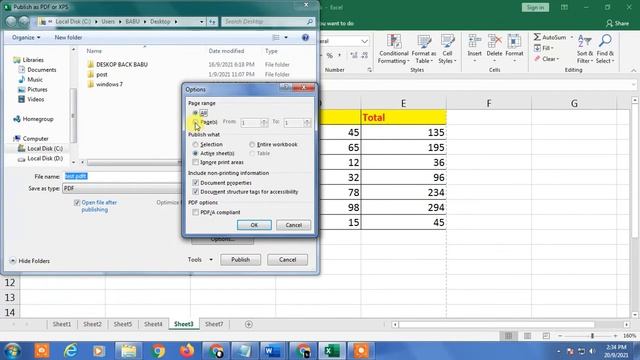The width and height of the screenshot is (640, 360).
Task: Click the zoom slider handle
Action: coord(592,336)
